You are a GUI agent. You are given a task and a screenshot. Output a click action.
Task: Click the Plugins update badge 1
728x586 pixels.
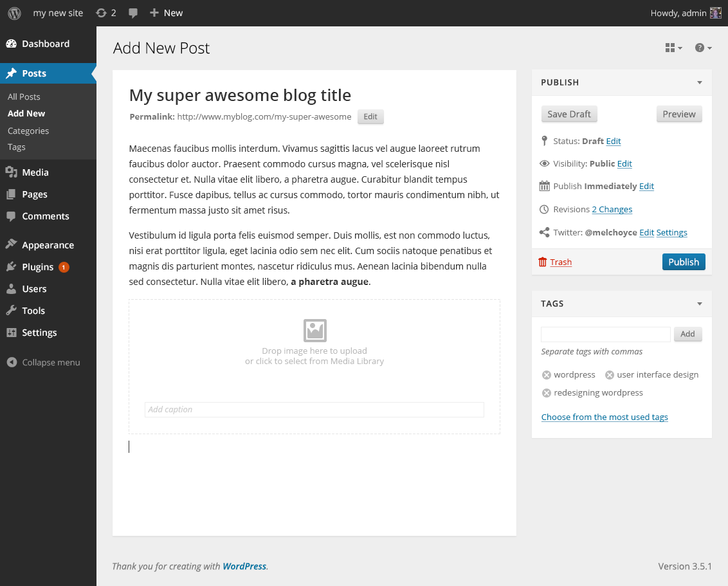tap(64, 267)
